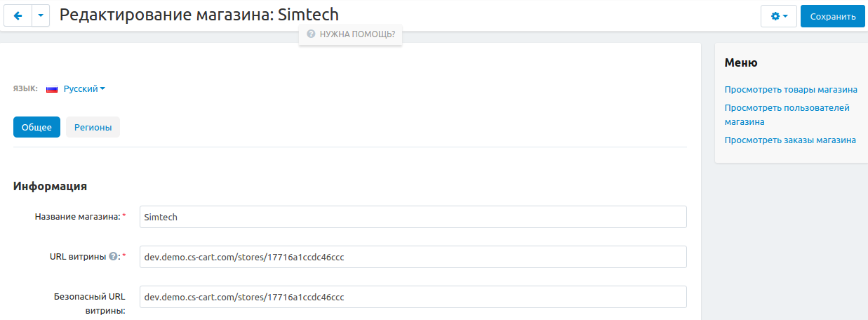Open the dropdown caret beside back arrow
This screenshot has height=320, width=868.
click(x=41, y=15)
